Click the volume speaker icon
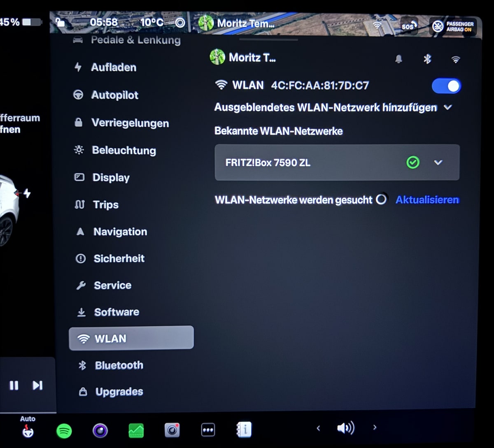 [x=345, y=428]
